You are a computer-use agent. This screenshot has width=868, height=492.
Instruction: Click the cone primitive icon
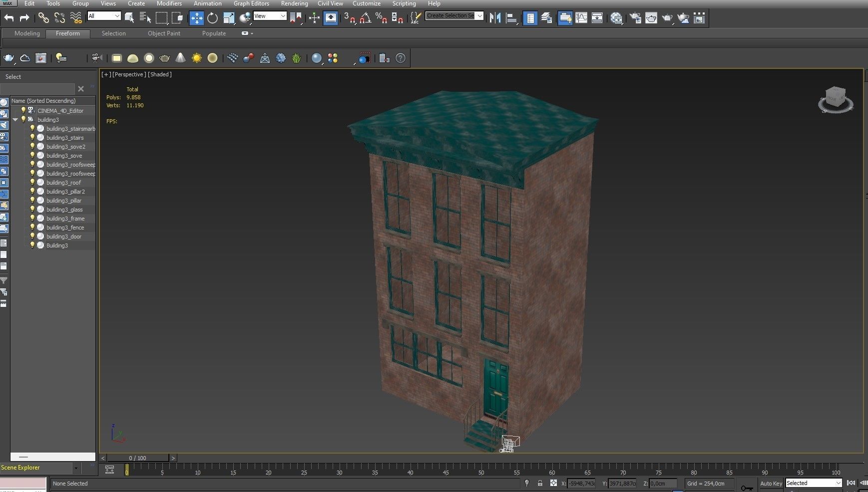(180, 58)
